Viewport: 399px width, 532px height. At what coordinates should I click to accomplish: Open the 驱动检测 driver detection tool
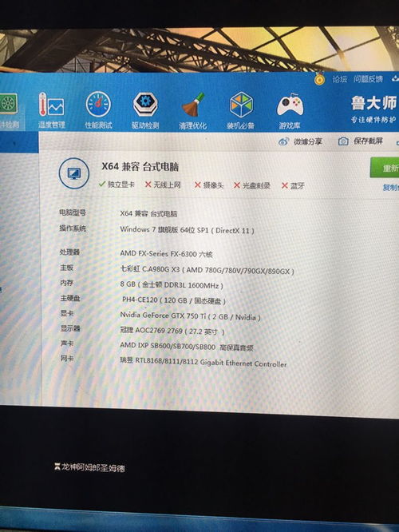pos(145,110)
